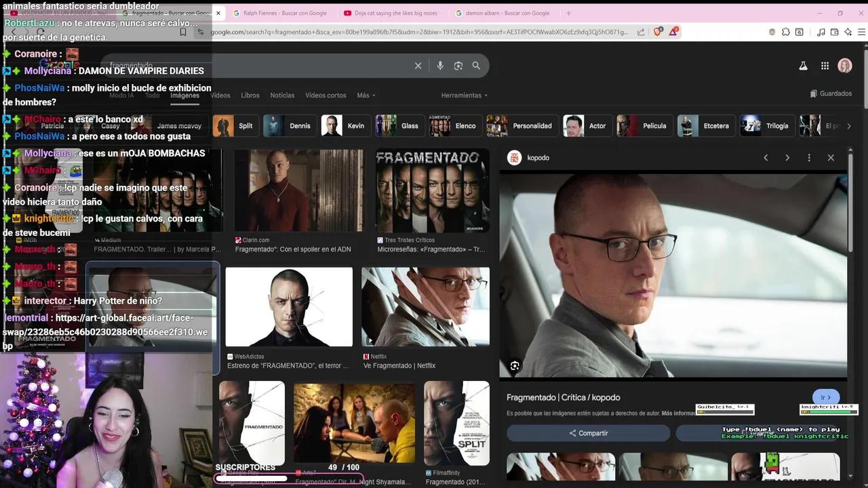Open the Google account avatar menu
The height and width of the screenshot is (488, 868).
(x=845, y=66)
